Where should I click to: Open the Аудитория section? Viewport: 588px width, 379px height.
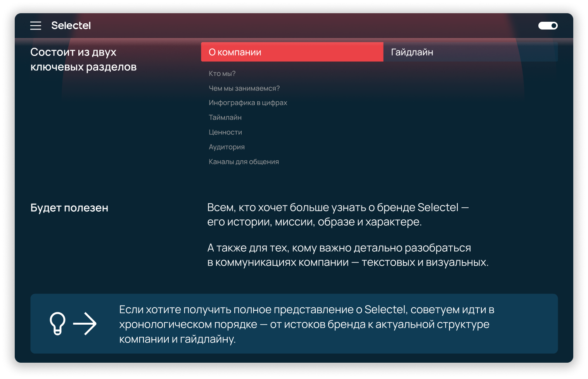[x=227, y=147]
